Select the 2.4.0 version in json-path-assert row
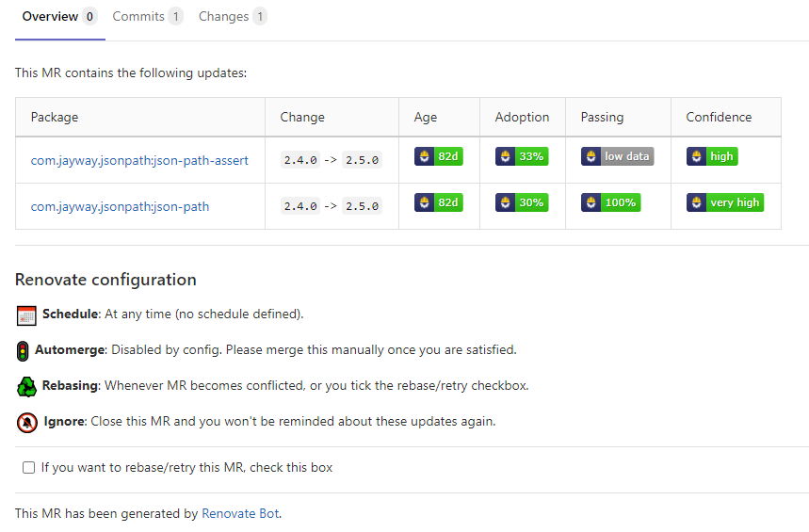 pyautogui.click(x=300, y=160)
